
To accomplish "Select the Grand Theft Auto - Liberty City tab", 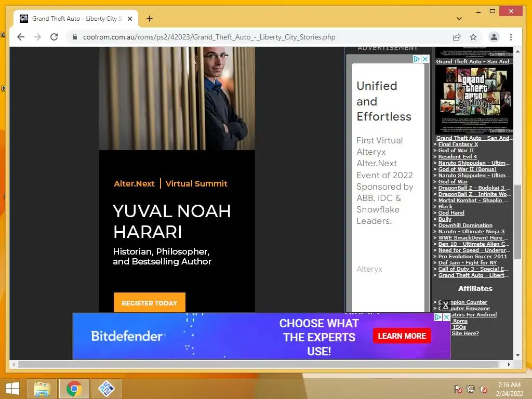I will [x=76, y=19].
